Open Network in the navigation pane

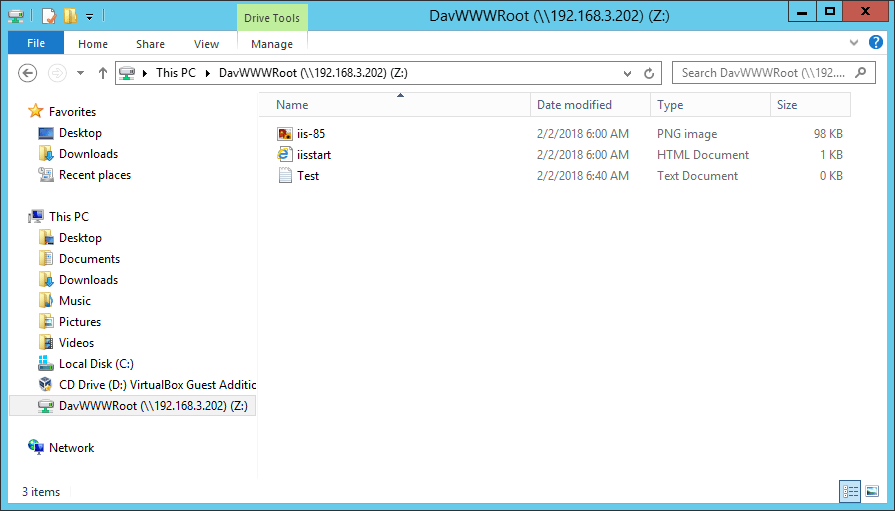(x=71, y=448)
